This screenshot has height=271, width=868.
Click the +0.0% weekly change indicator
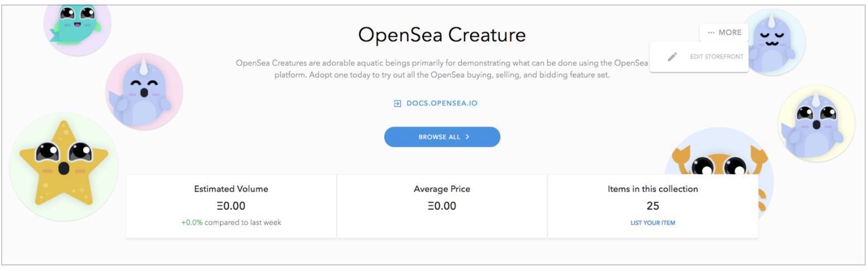(192, 222)
